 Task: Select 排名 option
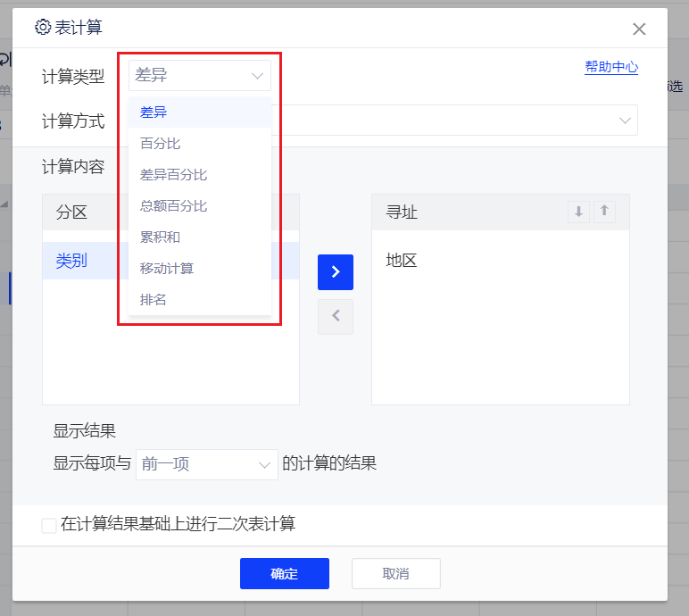click(x=154, y=300)
